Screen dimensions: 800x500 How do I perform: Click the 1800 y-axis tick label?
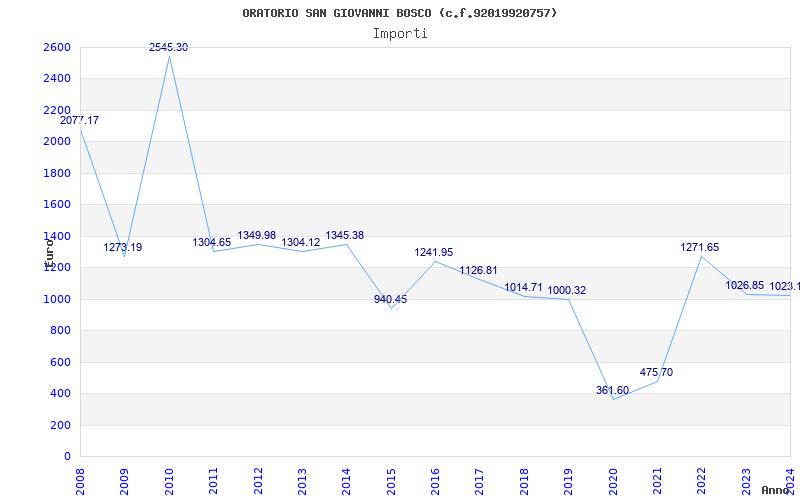57,173
